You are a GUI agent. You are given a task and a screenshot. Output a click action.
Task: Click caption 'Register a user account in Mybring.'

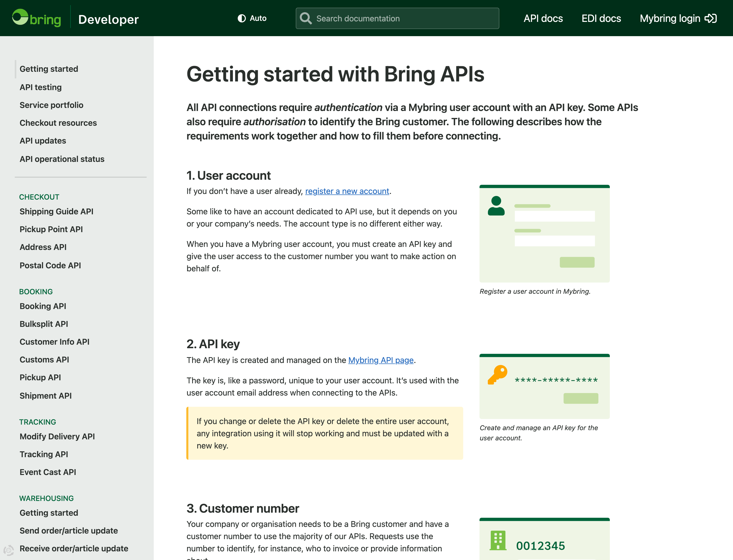(535, 291)
